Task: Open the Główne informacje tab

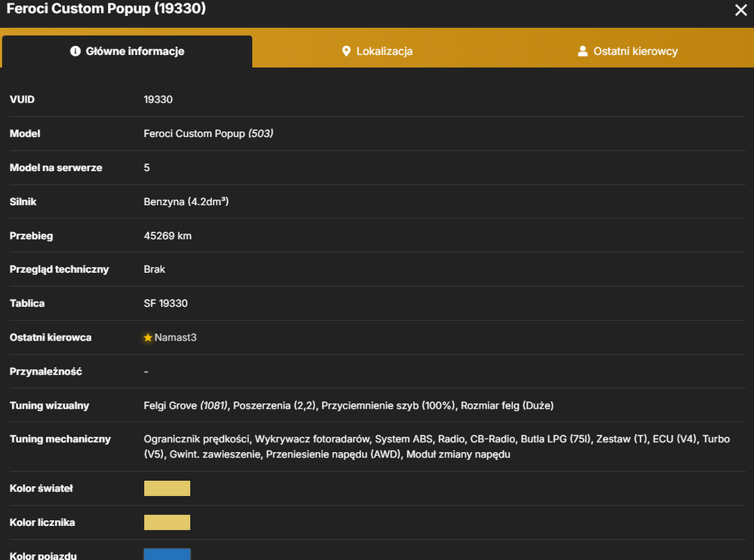Action: [127, 51]
